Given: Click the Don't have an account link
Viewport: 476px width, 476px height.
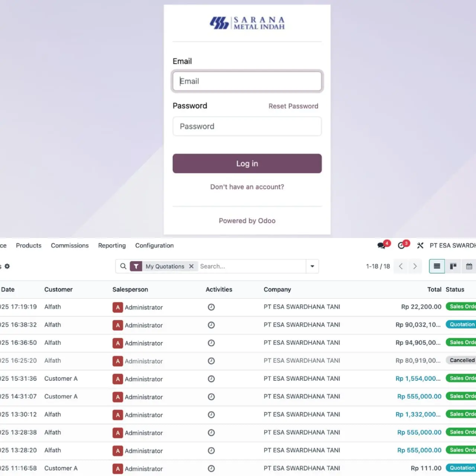Looking at the screenshot, I should [247, 187].
